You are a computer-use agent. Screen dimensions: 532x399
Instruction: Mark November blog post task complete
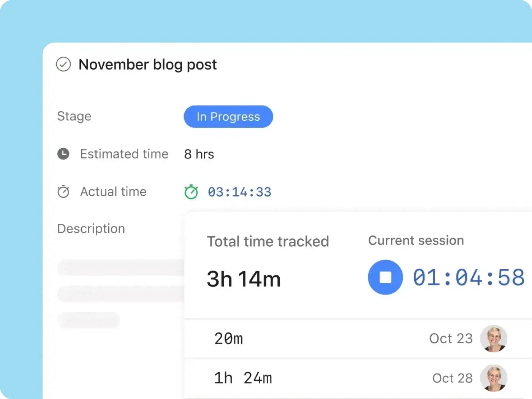click(x=63, y=64)
